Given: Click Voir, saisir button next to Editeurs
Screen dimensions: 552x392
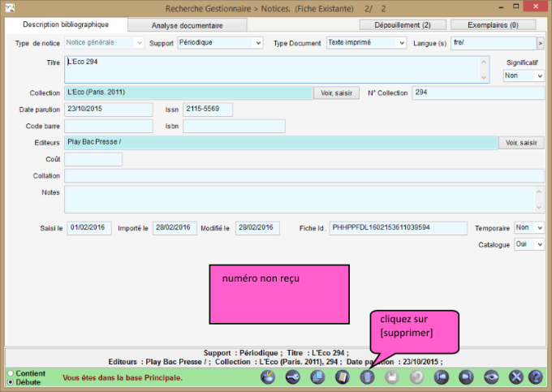Looking at the screenshot, I should (521, 143).
